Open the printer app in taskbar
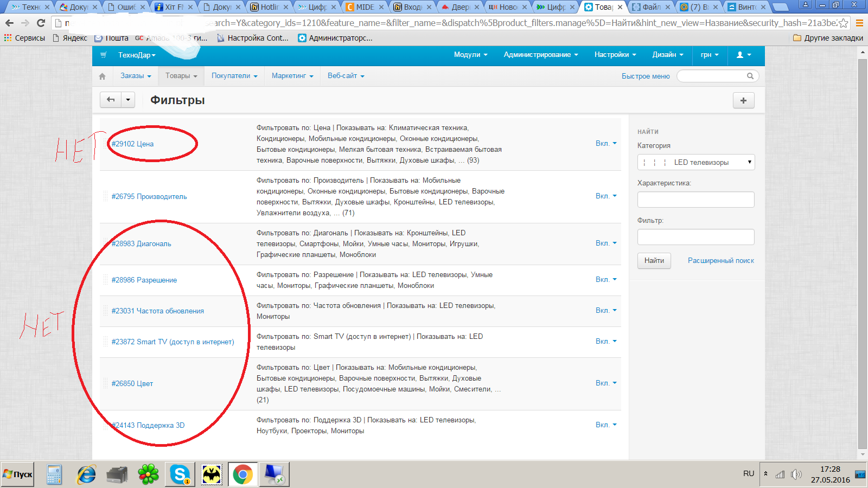 pos(117,474)
